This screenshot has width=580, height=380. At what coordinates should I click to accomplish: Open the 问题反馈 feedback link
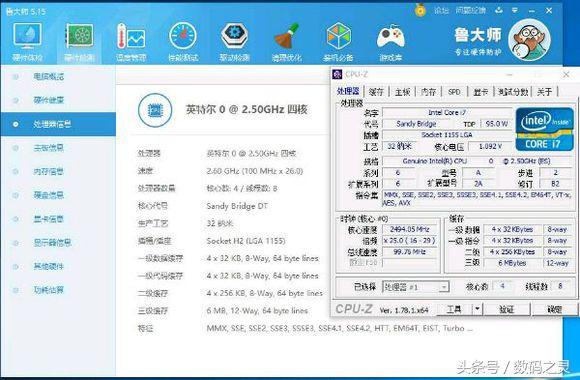tap(471, 10)
